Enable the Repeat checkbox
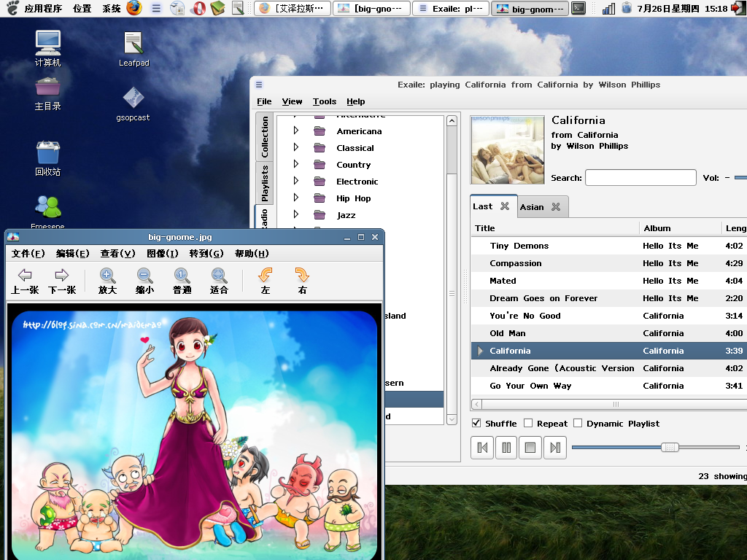The image size is (747, 560). click(x=528, y=423)
